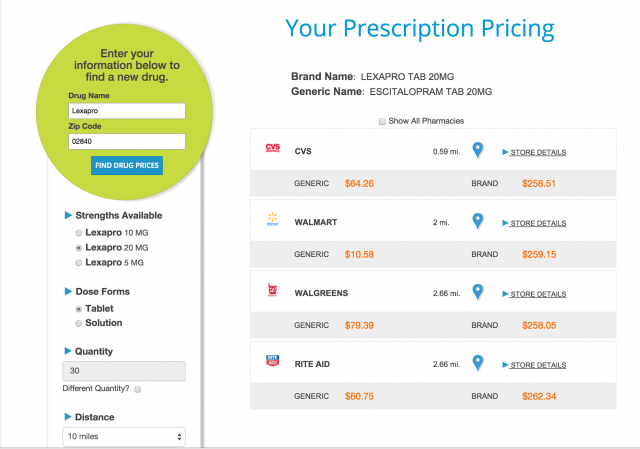Click the map pin for Walgreens
Screen dimensions: 640x449
click(x=478, y=292)
